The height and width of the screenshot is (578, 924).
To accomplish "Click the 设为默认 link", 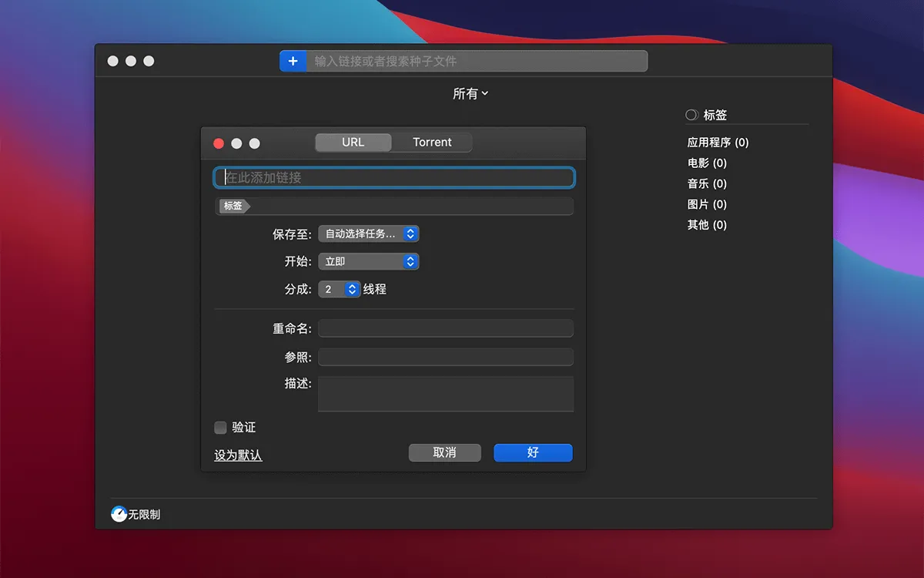I will tap(238, 455).
